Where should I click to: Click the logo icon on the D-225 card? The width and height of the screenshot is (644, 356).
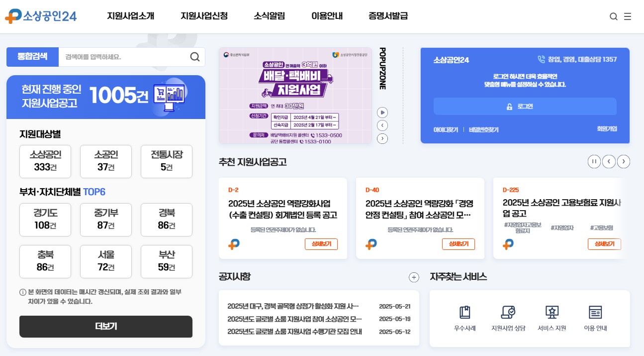point(508,244)
